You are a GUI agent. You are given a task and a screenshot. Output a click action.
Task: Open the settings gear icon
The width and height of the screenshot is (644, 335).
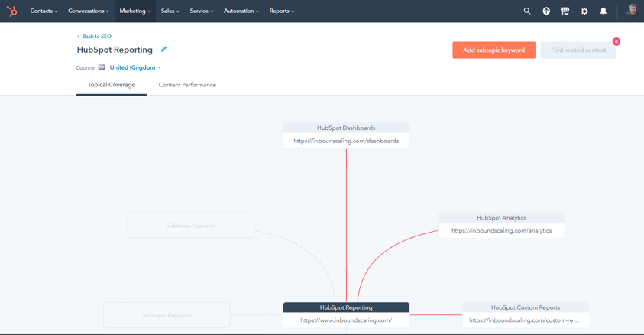(x=584, y=11)
